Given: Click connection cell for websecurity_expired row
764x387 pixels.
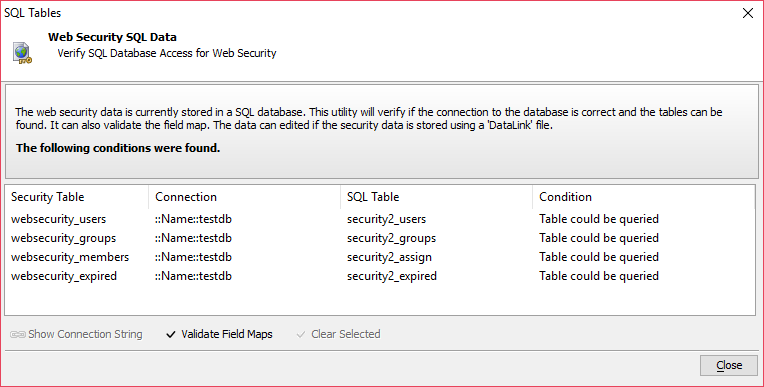Looking at the screenshot, I should coord(193,276).
